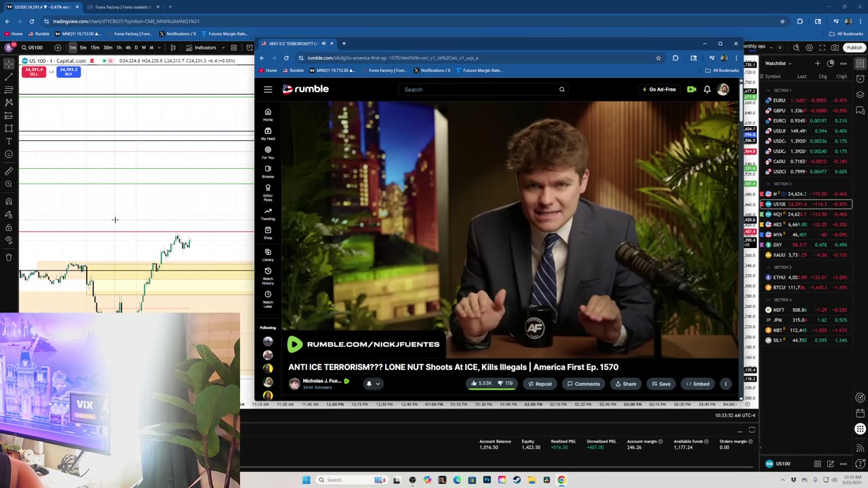868x488 pixels.
Task: Open Notifications / X bookmark in Rumble window
Action: click(x=433, y=70)
